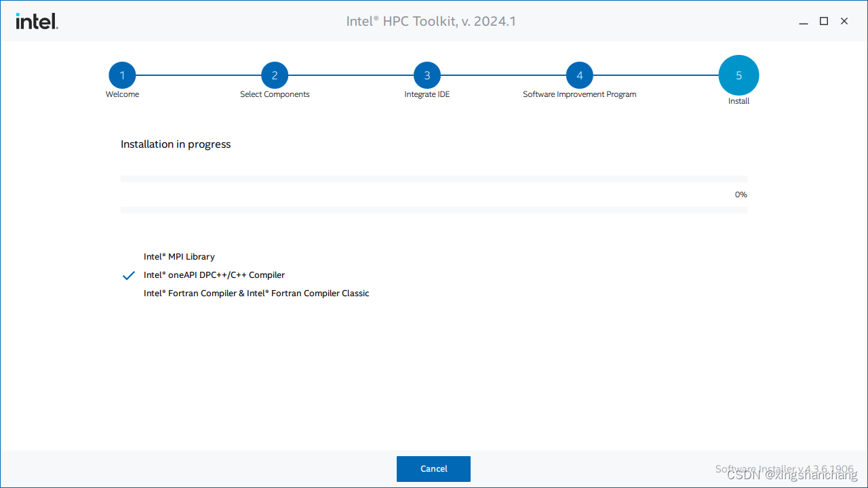Click the Select Components step label
868x488 pixels.
tap(275, 94)
